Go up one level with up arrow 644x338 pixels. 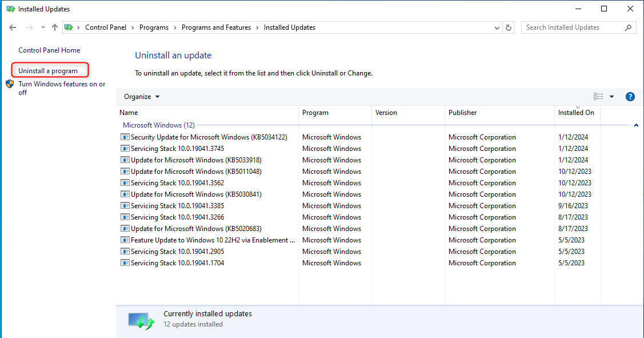click(x=55, y=27)
